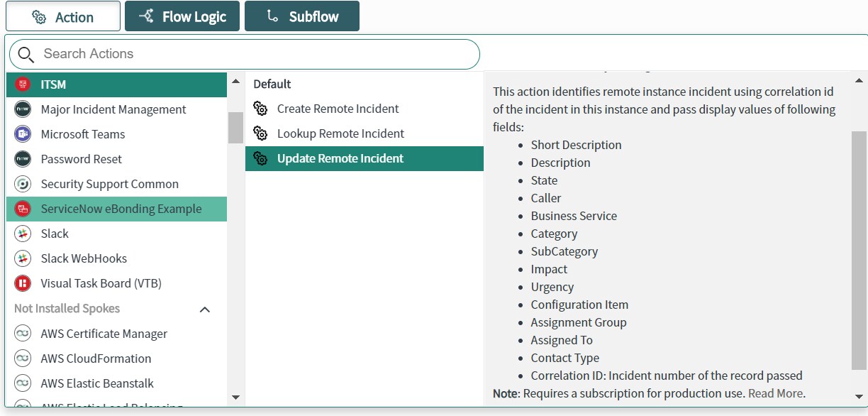Click the Lookup Remote Incident gear icon
Viewport: 868px width, 416px height.
[x=260, y=133]
